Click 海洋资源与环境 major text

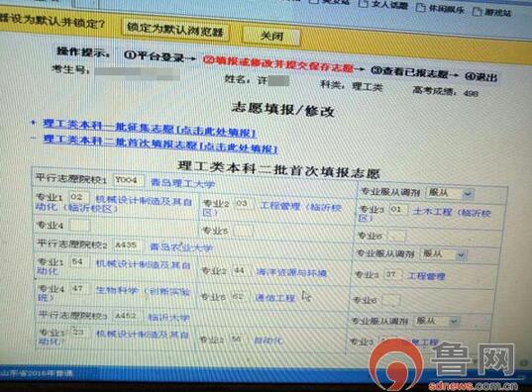coord(291,272)
